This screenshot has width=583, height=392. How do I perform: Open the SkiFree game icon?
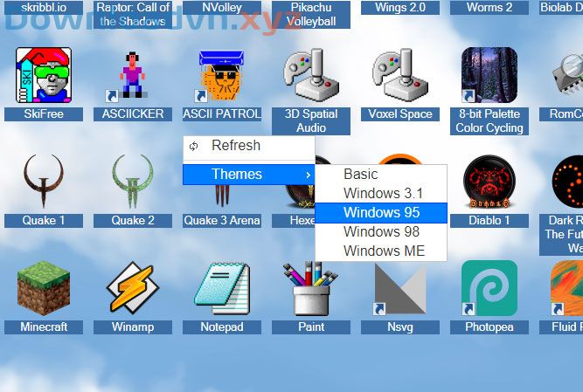click(44, 75)
